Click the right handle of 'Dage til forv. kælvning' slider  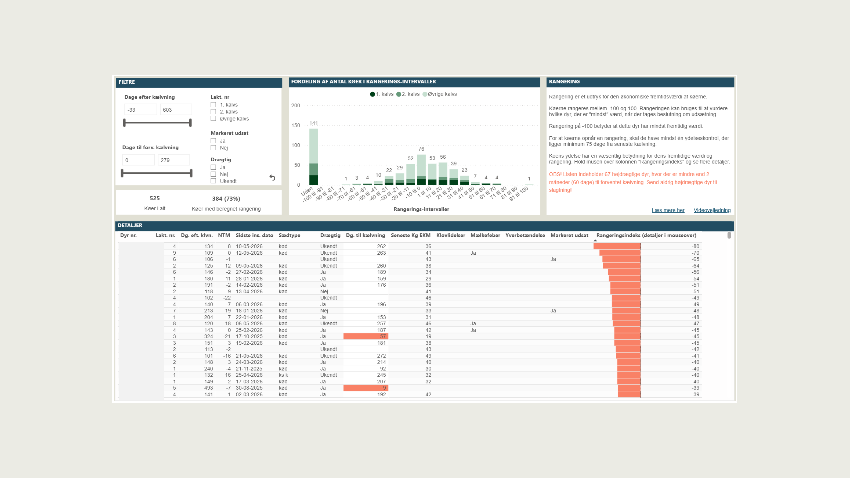pos(191,173)
